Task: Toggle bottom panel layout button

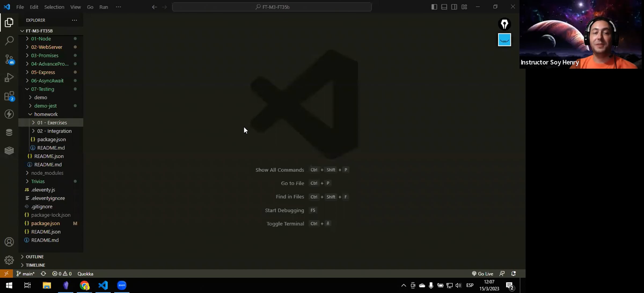Action: (444, 7)
